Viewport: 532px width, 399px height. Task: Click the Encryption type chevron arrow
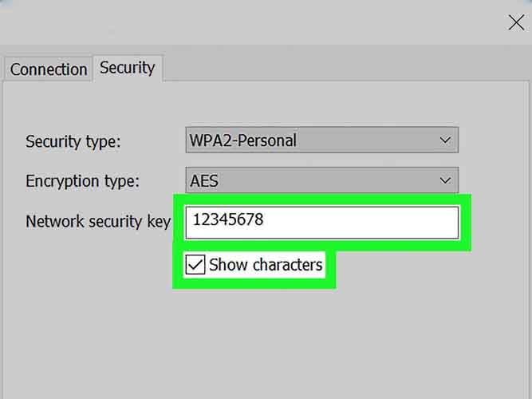click(445, 181)
